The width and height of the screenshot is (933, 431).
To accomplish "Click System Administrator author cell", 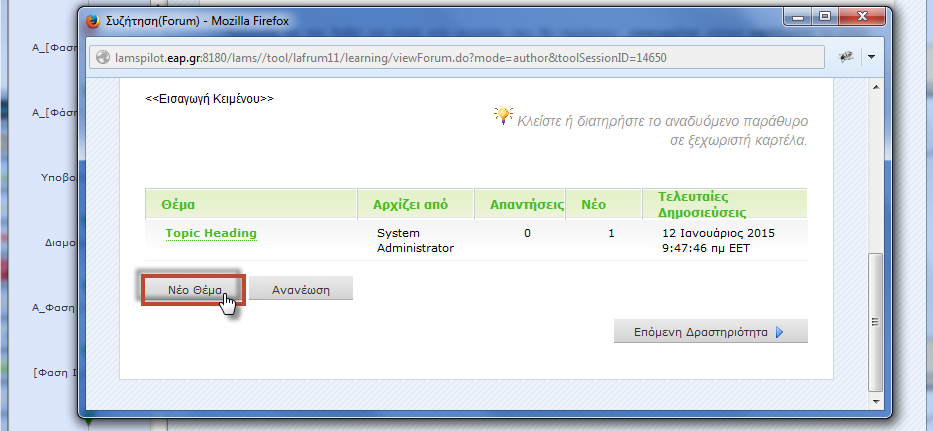I will click(x=415, y=241).
